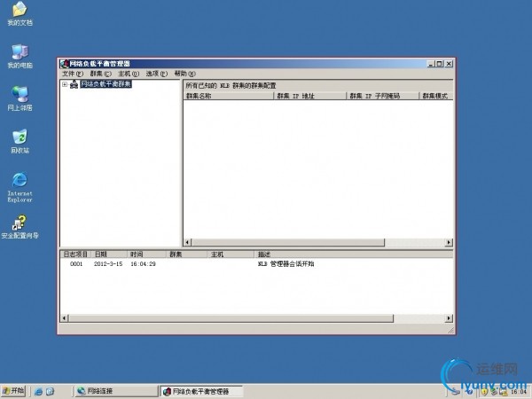Image resolution: width=532 pixels, height=399 pixels.
Task: Click the log pane horizontal scrollbar thumb
Action: tap(231, 318)
